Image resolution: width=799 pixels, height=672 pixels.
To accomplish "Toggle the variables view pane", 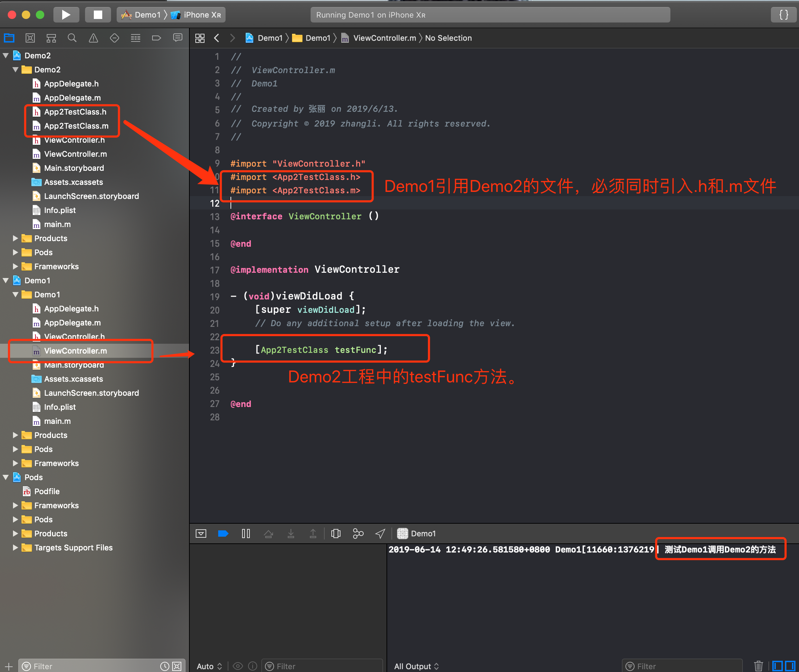I will (777, 666).
